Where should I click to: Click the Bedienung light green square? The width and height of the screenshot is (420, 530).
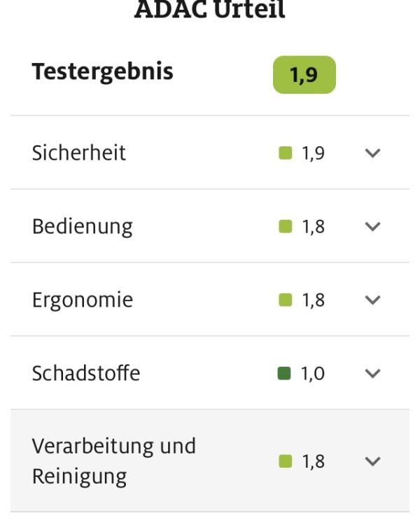(x=285, y=227)
